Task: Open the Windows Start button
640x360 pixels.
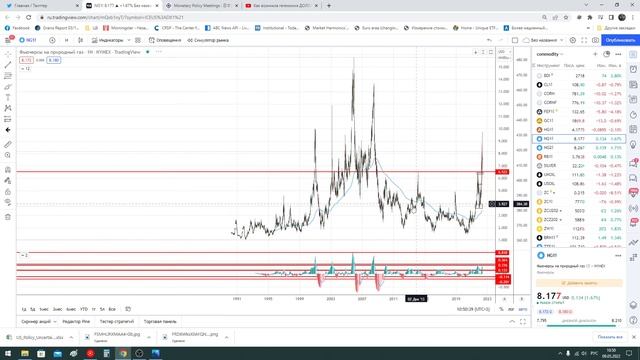Action: [x=8, y=353]
